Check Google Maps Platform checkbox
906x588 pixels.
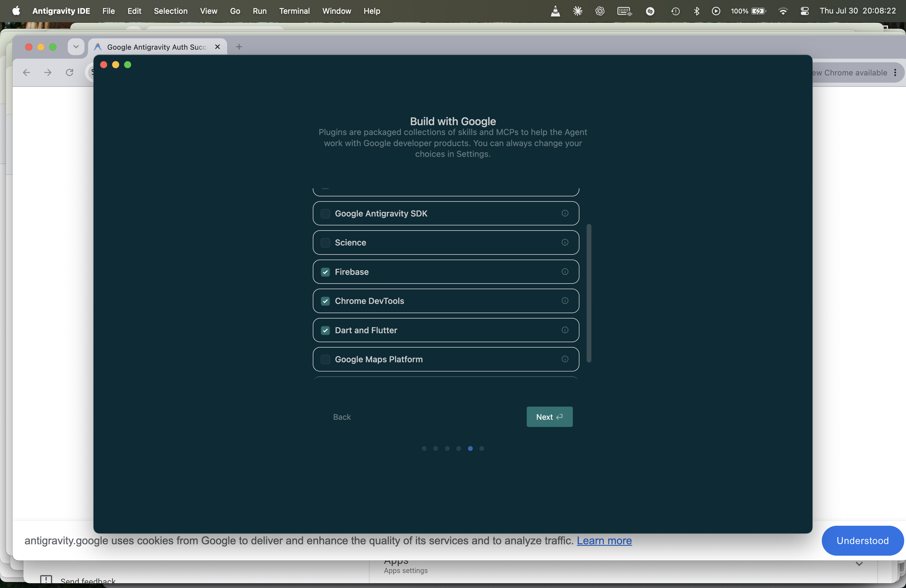tap(325, 360)
